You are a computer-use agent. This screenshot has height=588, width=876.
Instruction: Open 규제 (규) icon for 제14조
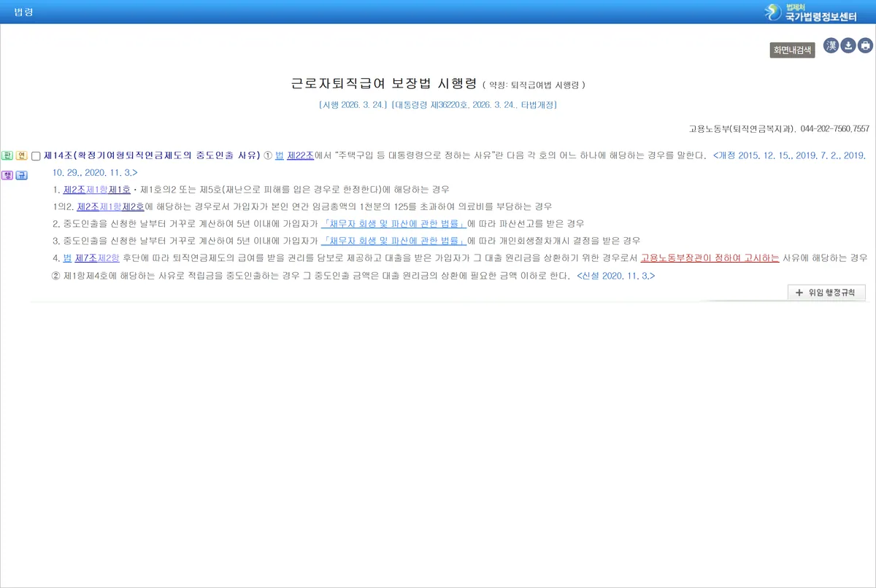(x=21, y=175)
